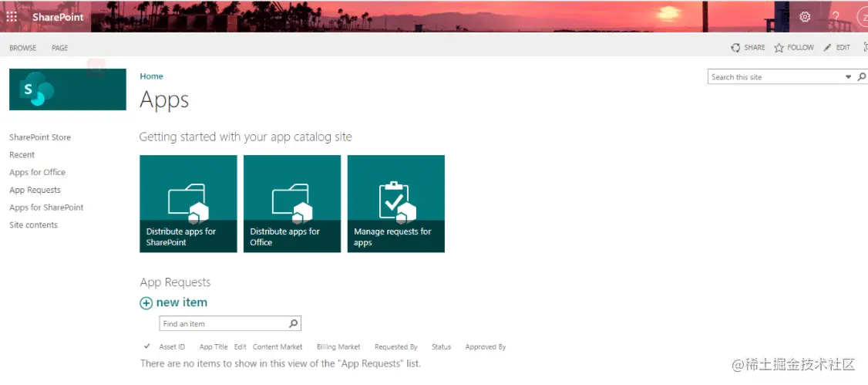Toggle the select all checkmark column

pyautogui.click(x=146, y=346)
